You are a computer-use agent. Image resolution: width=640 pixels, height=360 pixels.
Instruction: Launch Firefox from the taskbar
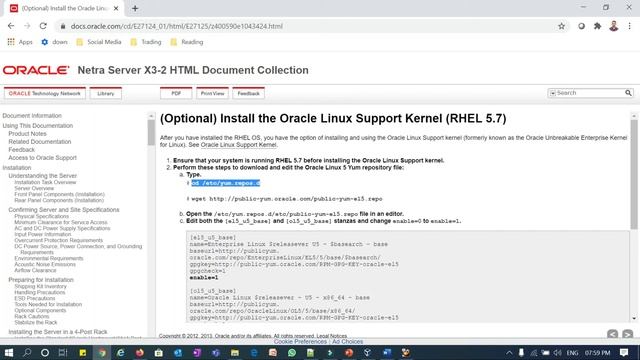tap(140, 352)
